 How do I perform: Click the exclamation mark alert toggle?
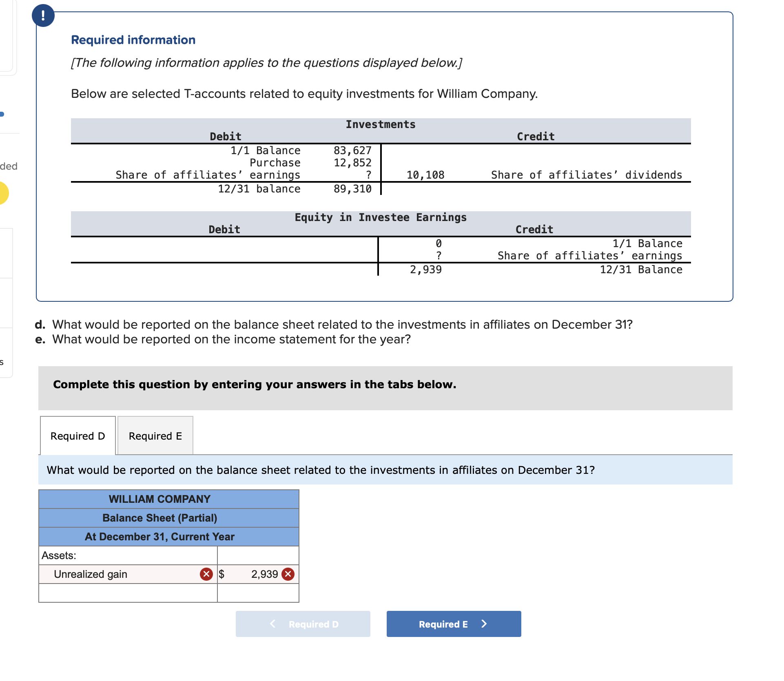point(44,14)
